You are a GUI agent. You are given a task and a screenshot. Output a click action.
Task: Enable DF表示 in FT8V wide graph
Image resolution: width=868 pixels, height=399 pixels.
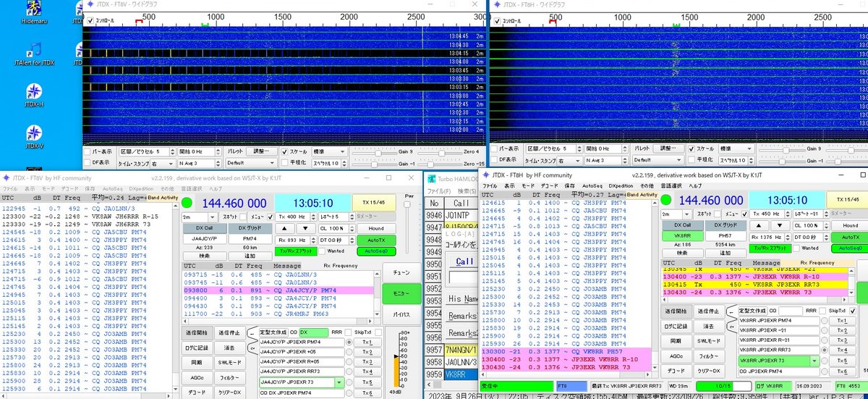click(x=85, y=162)
